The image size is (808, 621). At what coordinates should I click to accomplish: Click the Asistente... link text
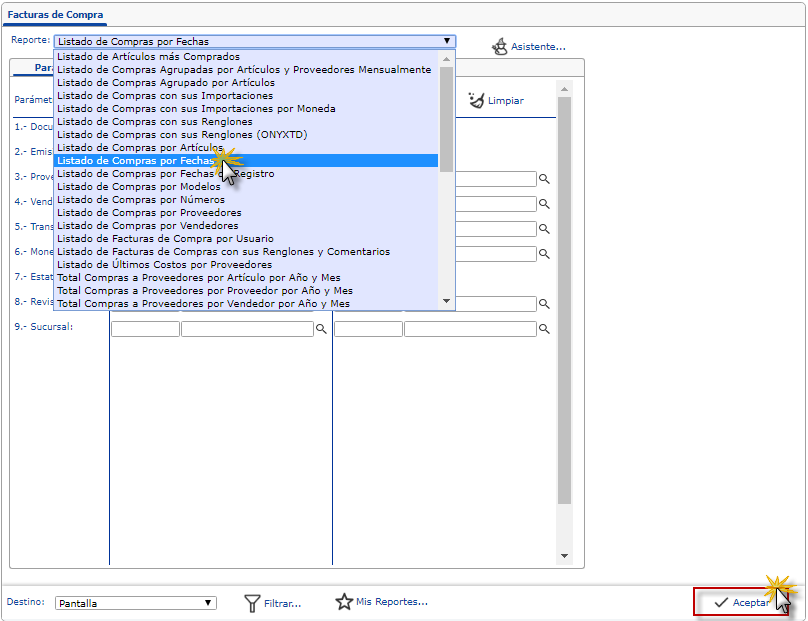coord(538,46)
